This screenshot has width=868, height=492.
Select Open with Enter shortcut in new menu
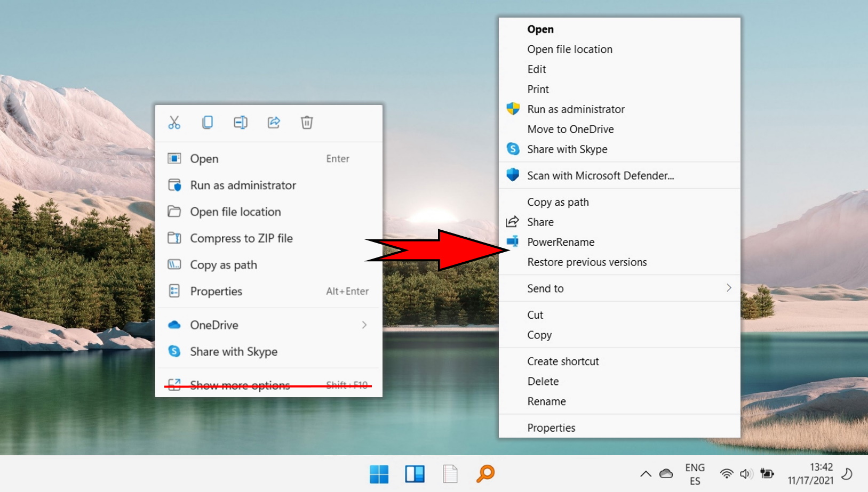tap(269, 158)
